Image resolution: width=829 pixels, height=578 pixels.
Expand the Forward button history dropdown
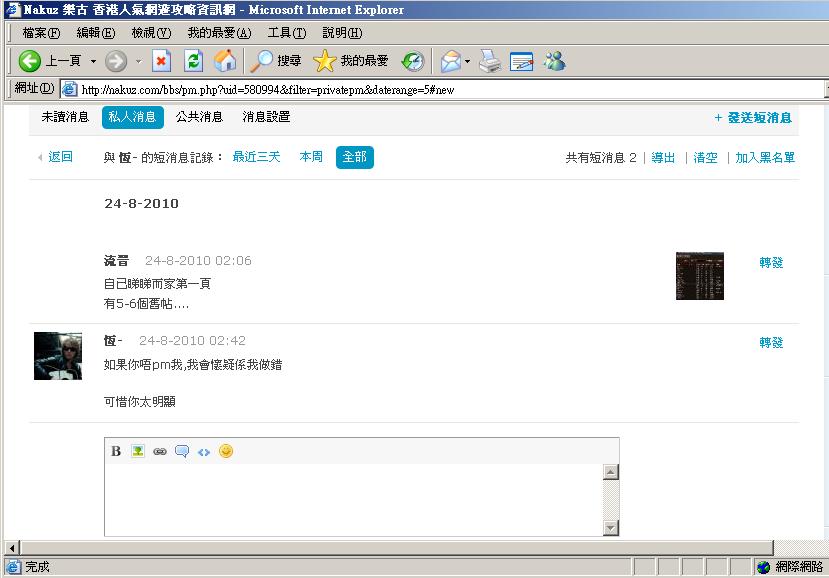point(139,61)
